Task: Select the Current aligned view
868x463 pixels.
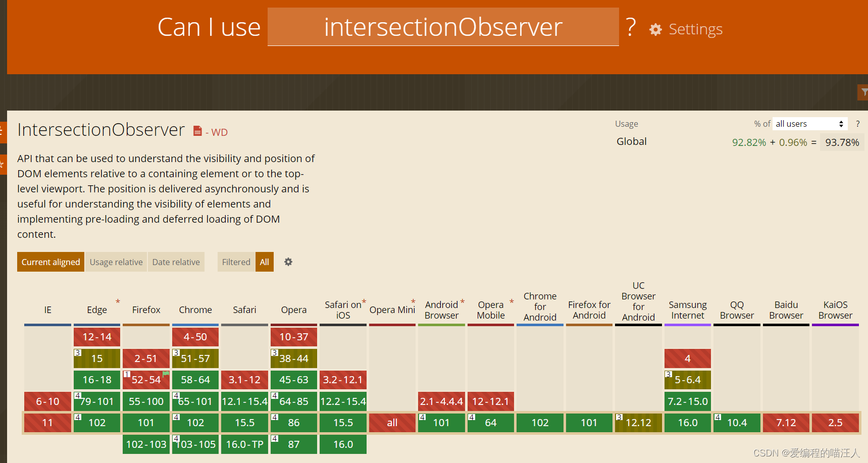Action: (x=50, y=262)
